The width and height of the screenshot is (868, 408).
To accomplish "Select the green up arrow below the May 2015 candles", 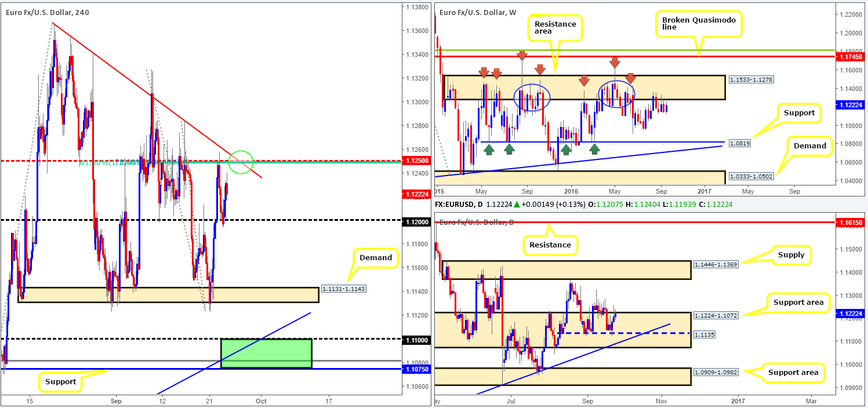I will click(490, 148).
